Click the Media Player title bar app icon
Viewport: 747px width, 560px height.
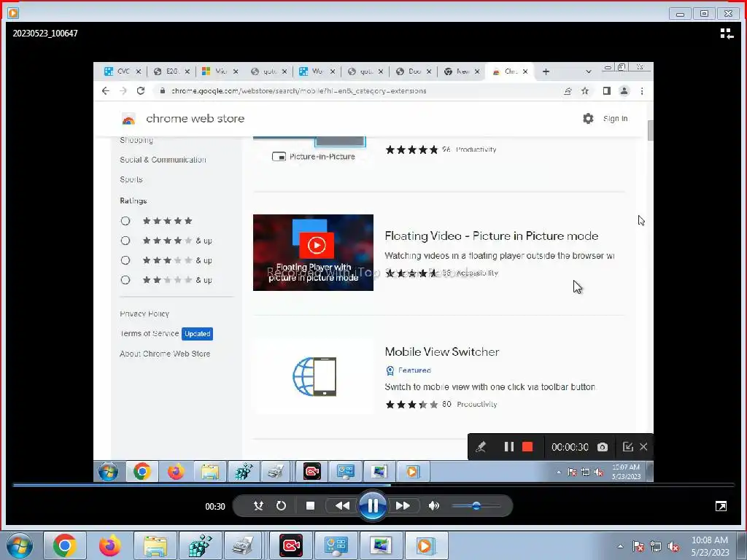(x=13, y=13)
